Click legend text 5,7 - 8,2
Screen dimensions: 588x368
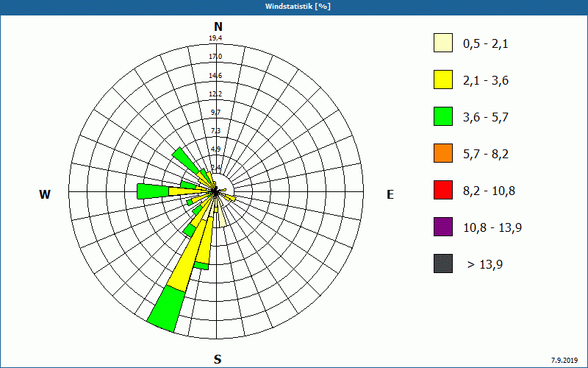(x=486, y=155)
